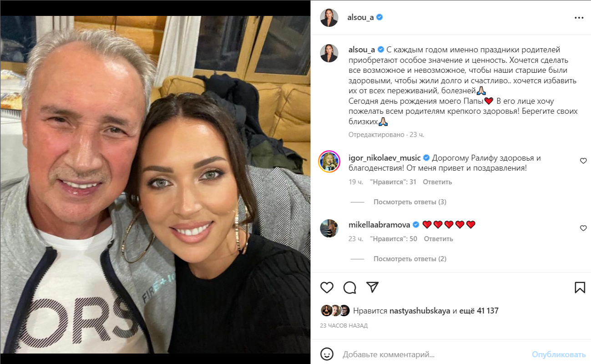The width and height of the screenshot is (591, 364).
Task: Share post via paper plane icon
Action: pos(373,287)
